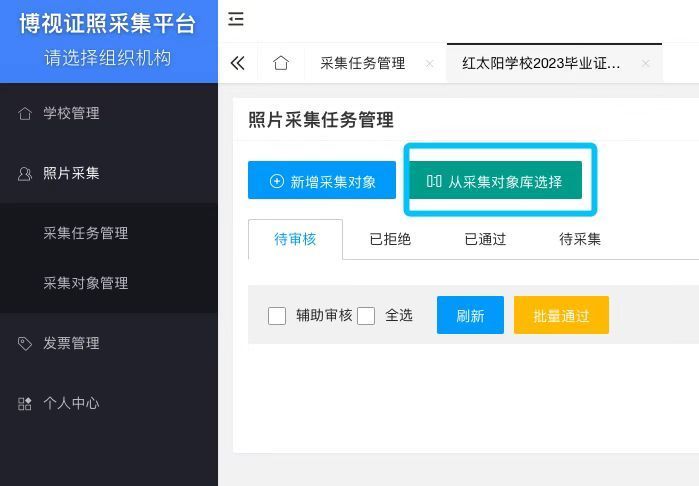Enable the 辅助审核 checkbox
Image resolution: width=699 pixels, height=486 pixels.
[x=277, y=316]
